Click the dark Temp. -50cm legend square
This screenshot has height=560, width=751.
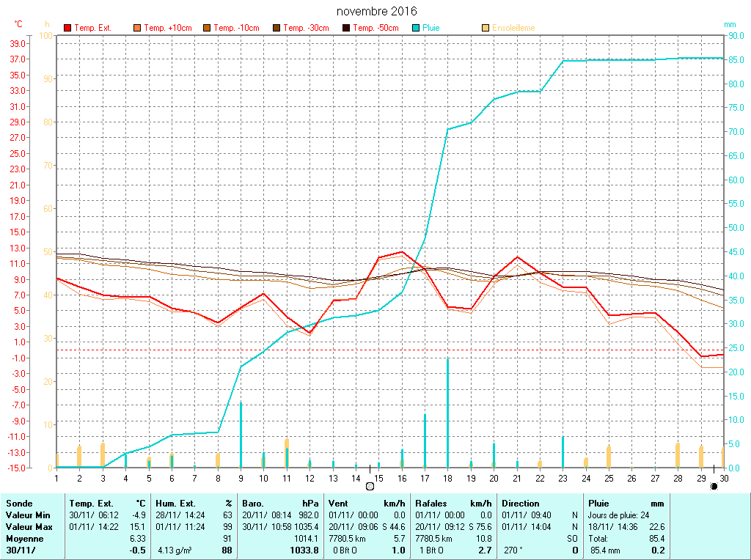click(x=346, y=29)
